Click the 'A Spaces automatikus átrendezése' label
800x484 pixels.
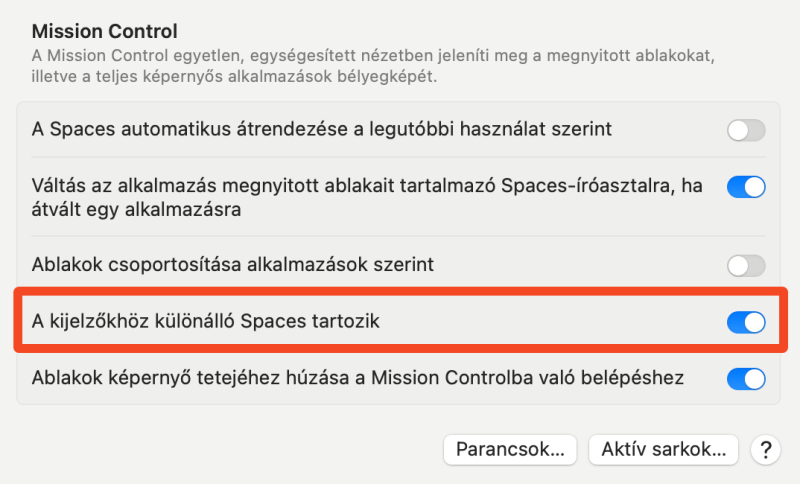[x=321, y=129]
